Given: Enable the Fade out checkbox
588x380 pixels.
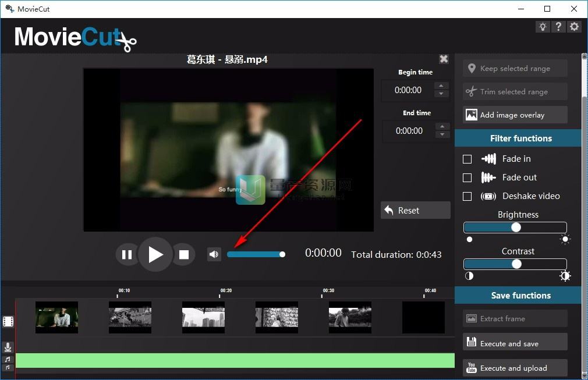Looking at the screenshot, I should (467, 177).
